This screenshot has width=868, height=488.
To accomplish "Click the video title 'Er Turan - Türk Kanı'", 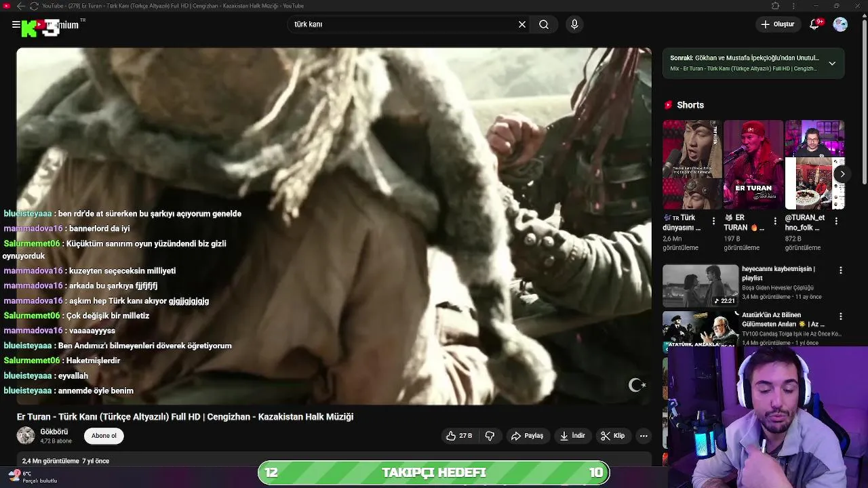I will coord(185,417).
